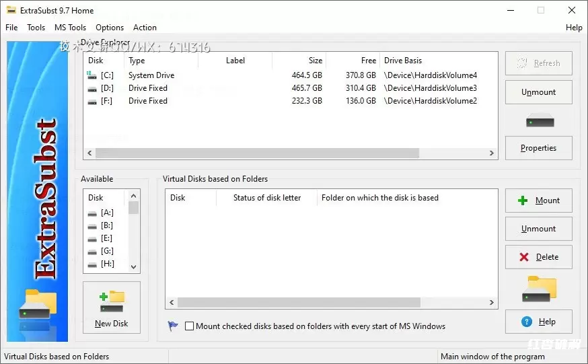Sort Drive Explorer by Size column header
The image size is (588, 364).
299,61
